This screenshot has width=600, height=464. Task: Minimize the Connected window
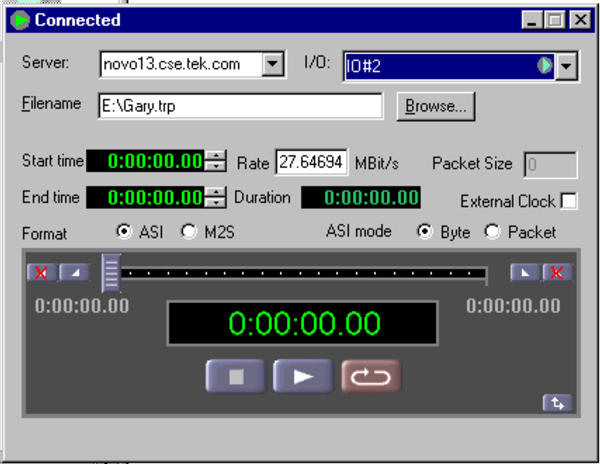[x=532, y=20]
